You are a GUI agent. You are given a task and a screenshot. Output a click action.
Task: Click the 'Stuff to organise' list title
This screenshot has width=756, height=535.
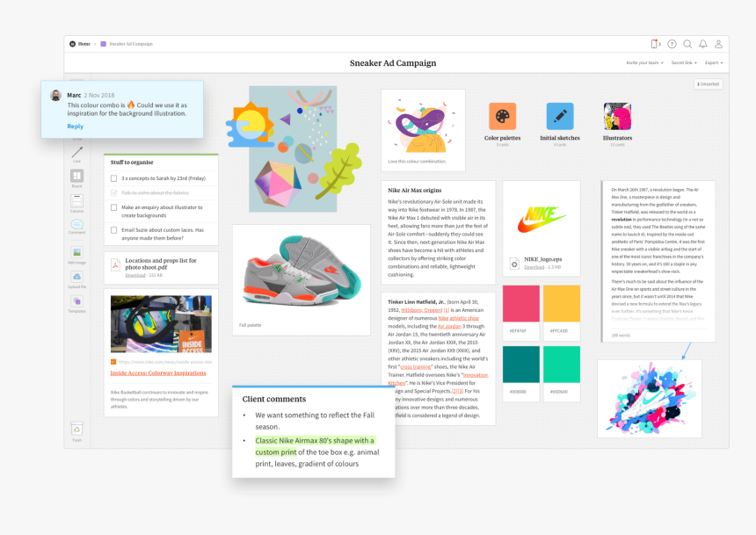[x=132, y=163]
